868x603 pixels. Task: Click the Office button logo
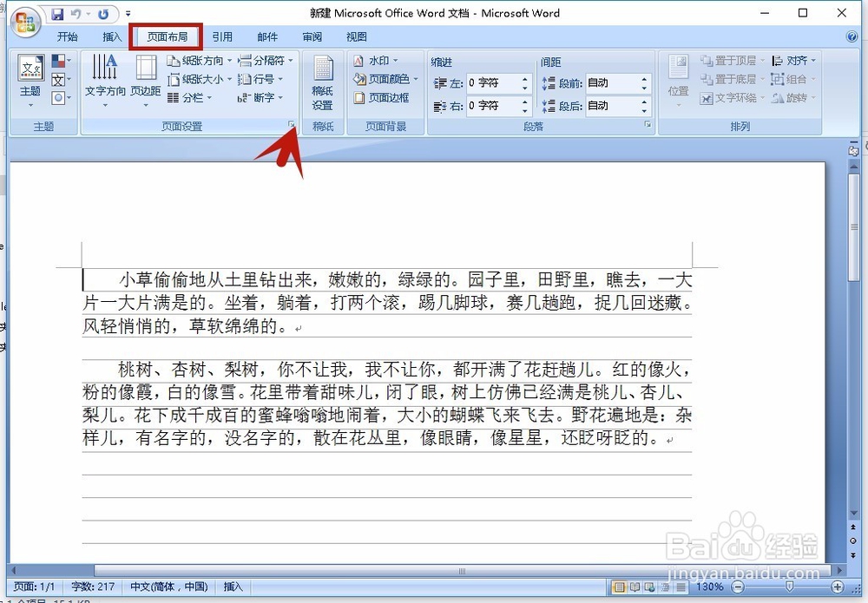click(25, 23)
